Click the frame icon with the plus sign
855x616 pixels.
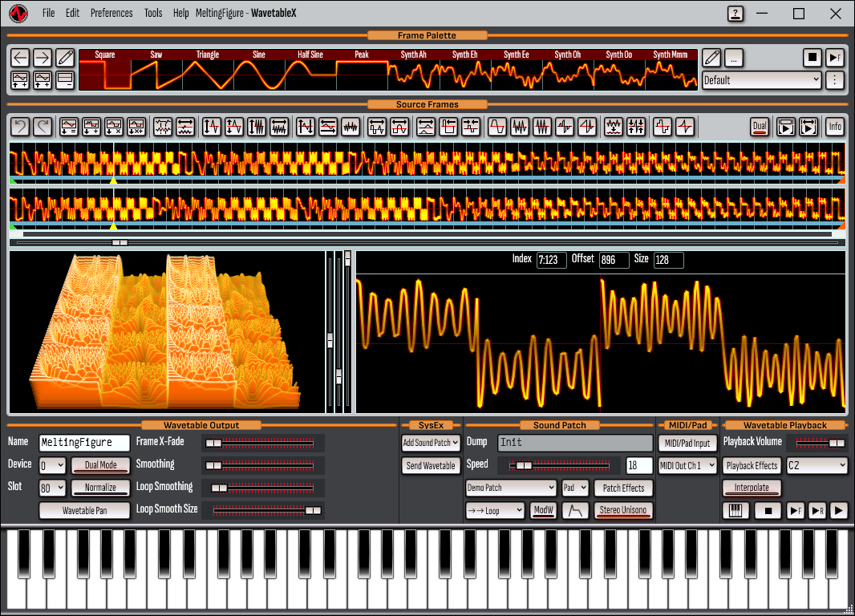click(91, 127)
